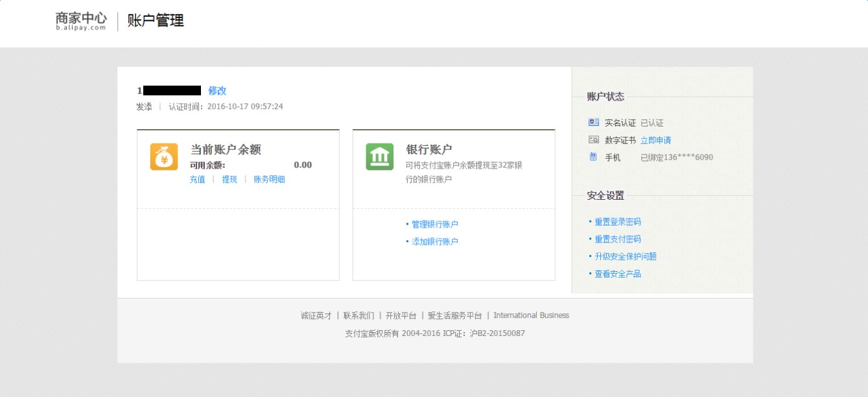Select 重置支付密码 in security settings
The width and height of the screenshot is (868, 397).
tap(618, 239)
